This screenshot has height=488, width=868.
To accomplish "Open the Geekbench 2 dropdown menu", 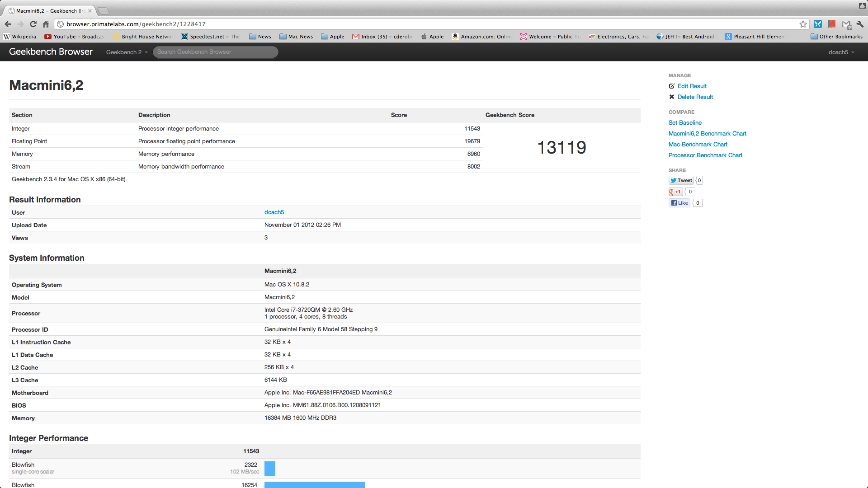I will pos(127,52).
